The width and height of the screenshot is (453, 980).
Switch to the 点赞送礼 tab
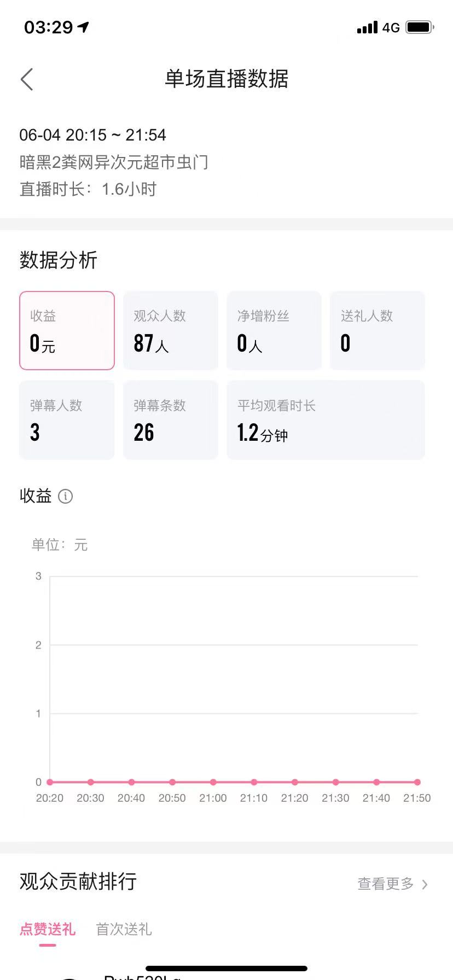click(48, 929)
